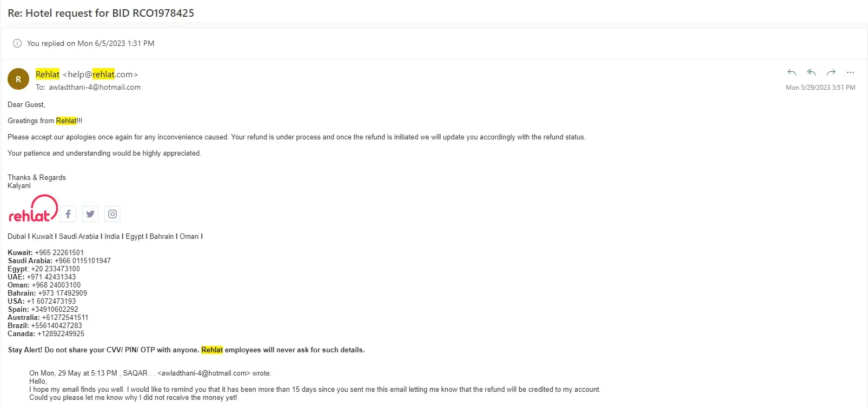Viewport: 868px width, 408px height.
Task: Click the sender name Rehlat
Action: tap(48, 75)
